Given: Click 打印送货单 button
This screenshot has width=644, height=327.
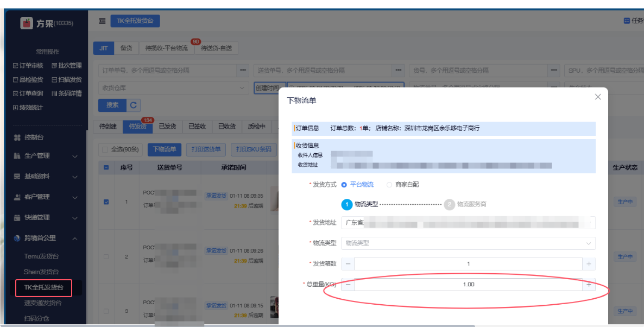Looking at the screenshot, I should click(x=206, y=149).
